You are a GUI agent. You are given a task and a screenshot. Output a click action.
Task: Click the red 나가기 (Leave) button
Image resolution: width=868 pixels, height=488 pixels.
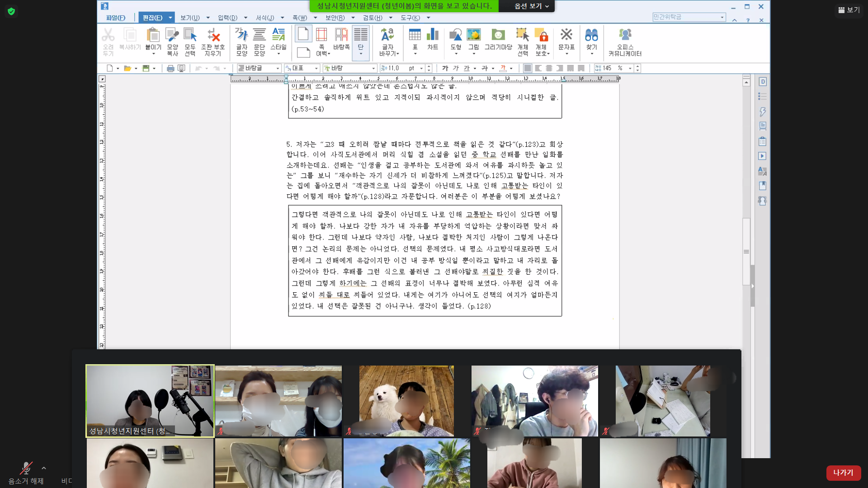point(843,473)
